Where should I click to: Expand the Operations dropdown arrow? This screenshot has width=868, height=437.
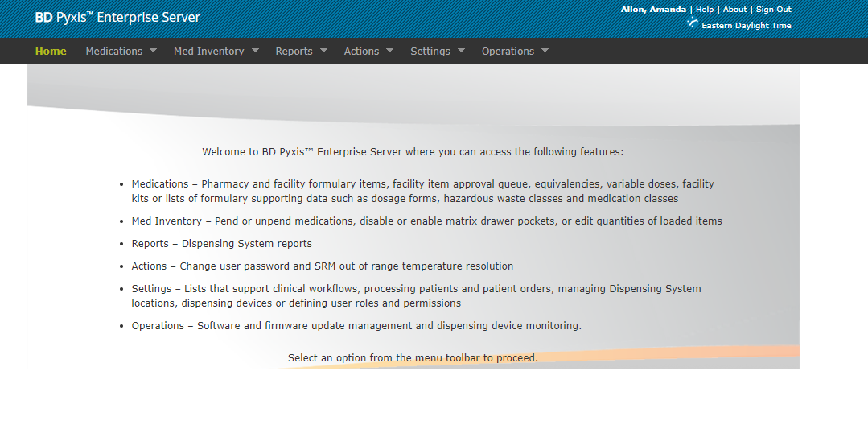point(545,51)
